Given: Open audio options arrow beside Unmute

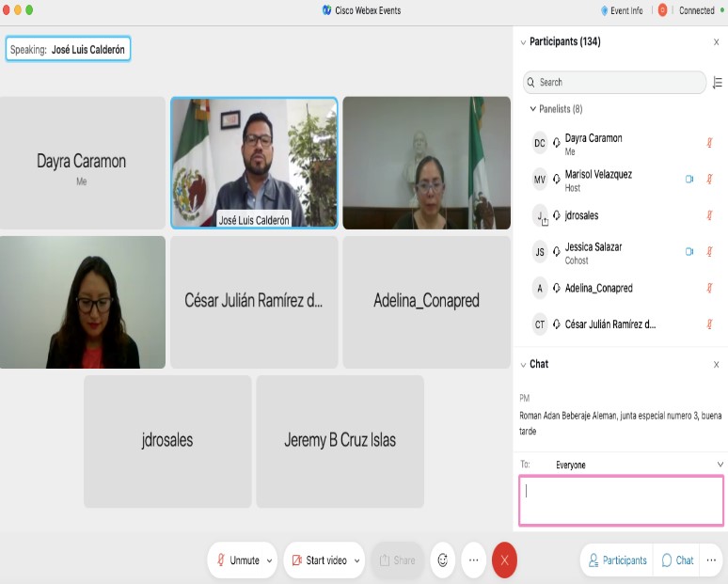Looking at the screenshot, I should [269, 560].
